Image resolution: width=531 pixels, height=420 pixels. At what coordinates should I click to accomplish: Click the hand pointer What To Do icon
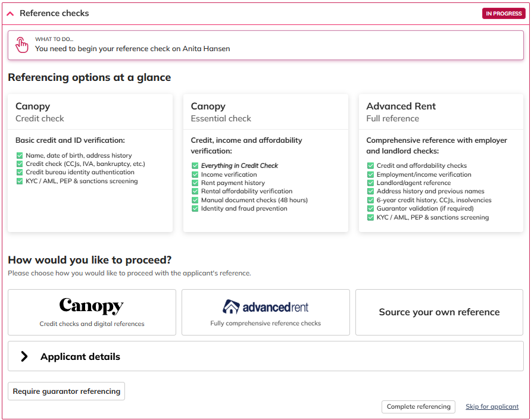pyautogui.click(x=21, y=45)
